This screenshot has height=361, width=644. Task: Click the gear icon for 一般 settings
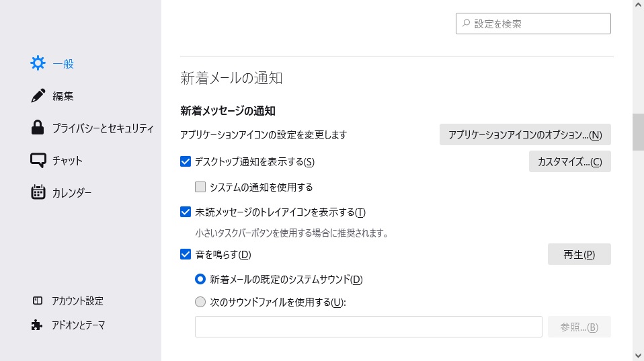coord(38,64)
